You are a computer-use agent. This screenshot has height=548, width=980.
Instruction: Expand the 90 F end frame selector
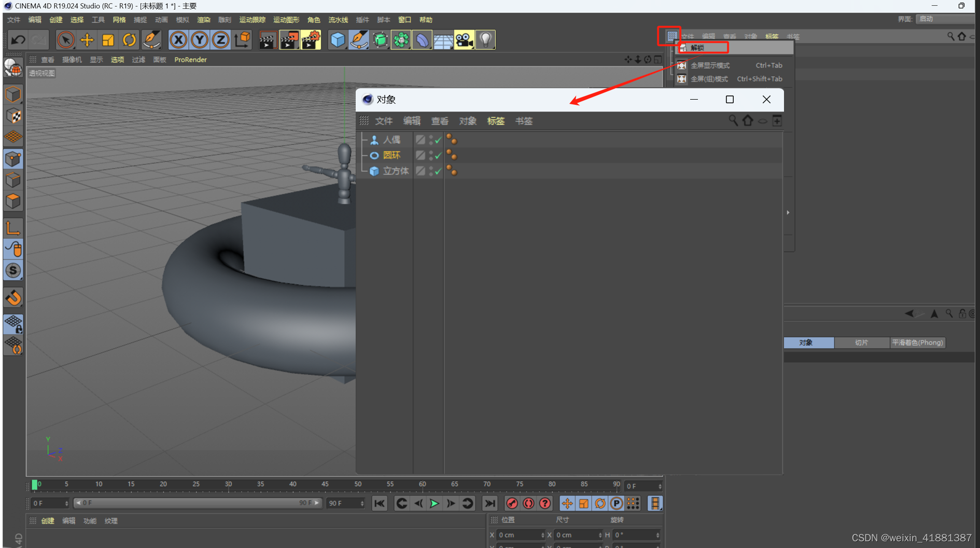[x=361, y=503]
